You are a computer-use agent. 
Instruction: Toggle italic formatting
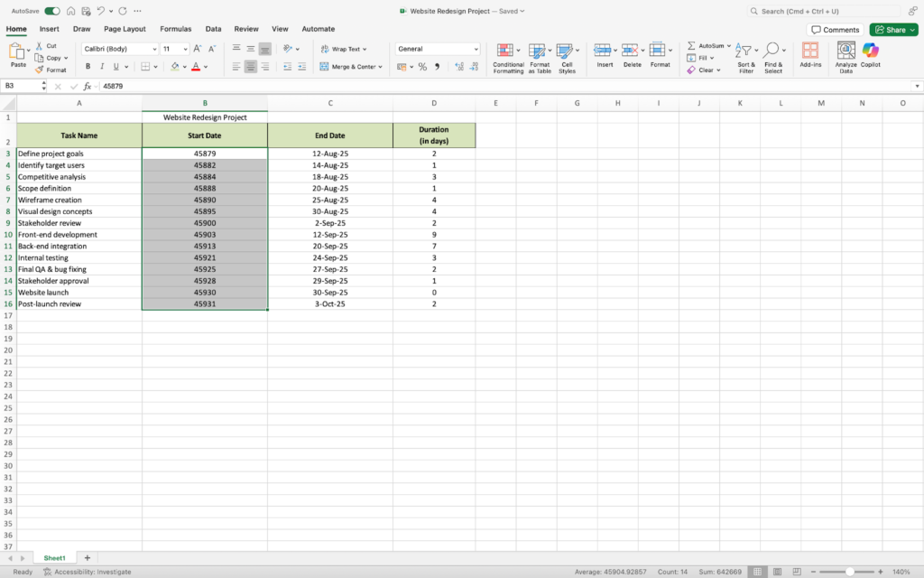(102, 67)
